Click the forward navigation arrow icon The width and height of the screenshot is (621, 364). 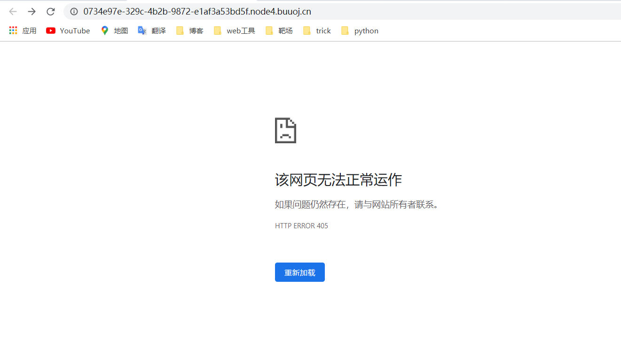pyautogui.click(x=31, y=11)
